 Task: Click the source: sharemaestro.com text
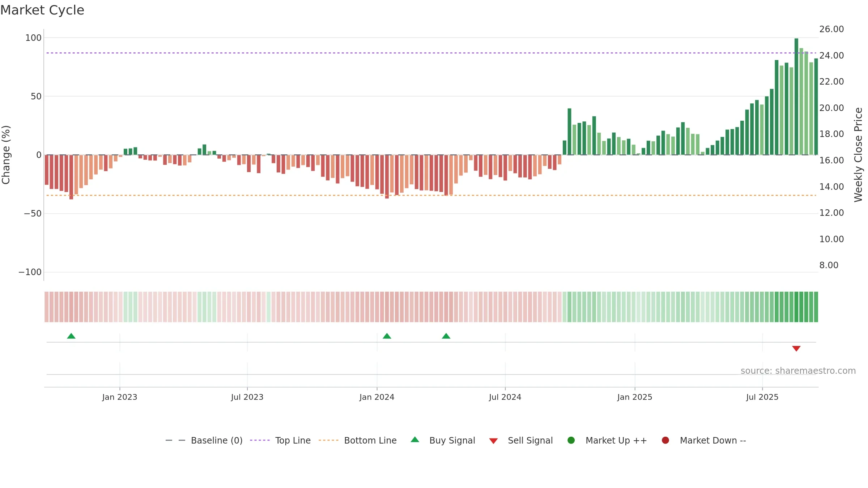tap(798, 371)
